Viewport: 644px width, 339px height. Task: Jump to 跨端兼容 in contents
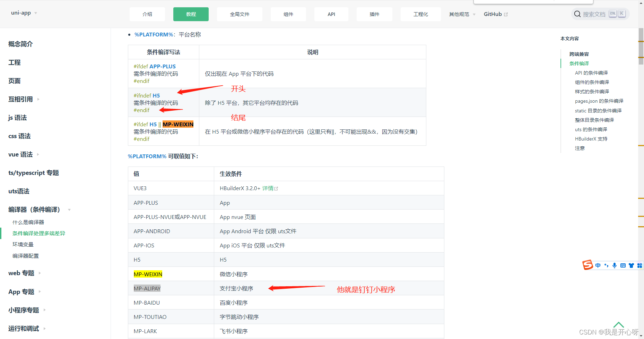(x=579, y=54)
